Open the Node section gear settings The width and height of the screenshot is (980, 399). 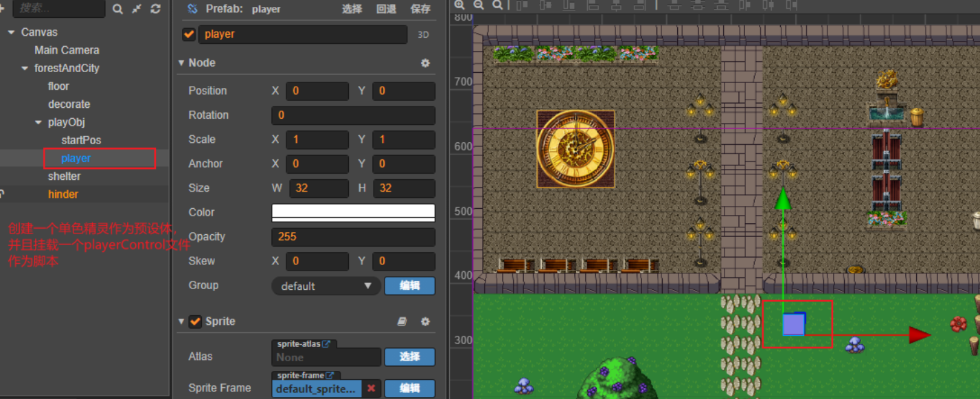(x=425, y=62)
